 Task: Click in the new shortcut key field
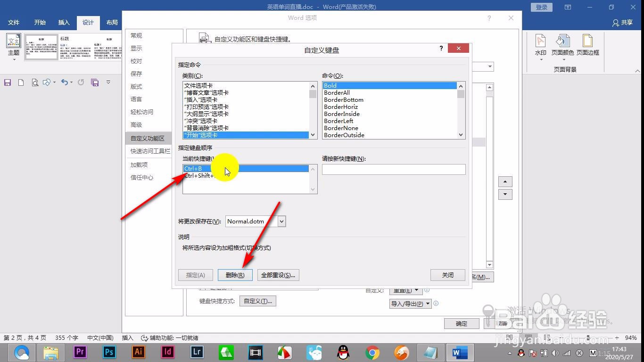pos(394,169)
